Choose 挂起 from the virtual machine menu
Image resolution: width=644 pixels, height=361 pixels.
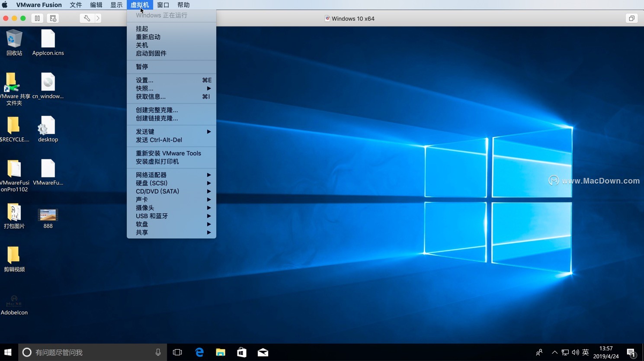[x=142, y=29]
